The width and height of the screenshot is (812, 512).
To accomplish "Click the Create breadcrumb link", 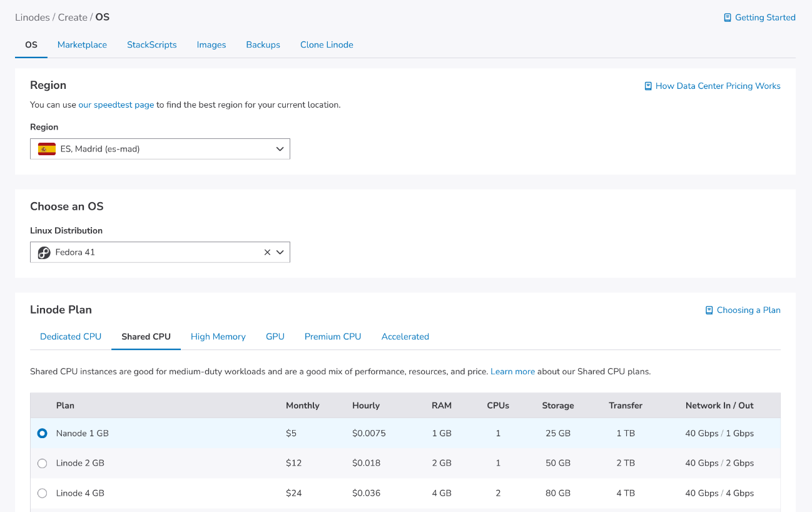I will coord(73,18).
